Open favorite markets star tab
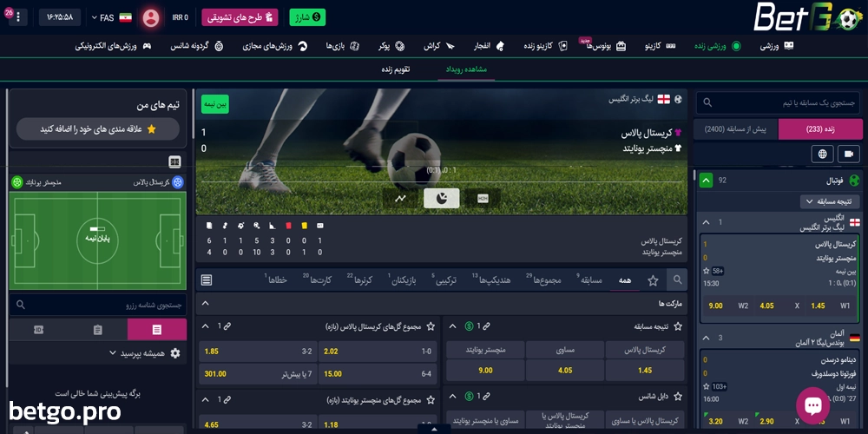This screenshot has height=434, width=868. click(x=654, y=280)
